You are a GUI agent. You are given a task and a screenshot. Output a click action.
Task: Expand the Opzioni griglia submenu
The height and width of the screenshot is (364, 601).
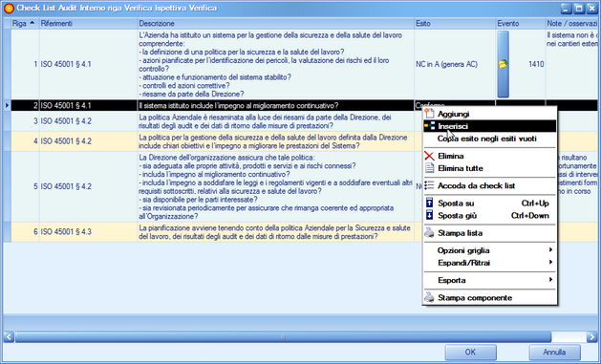click(x=490, y=250)
